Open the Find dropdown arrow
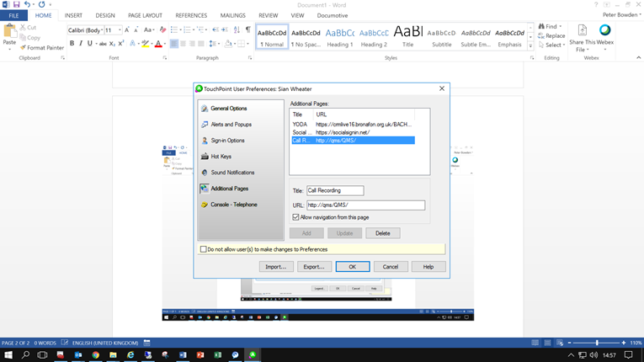This screenshot has width=644, height=362. 561,27
